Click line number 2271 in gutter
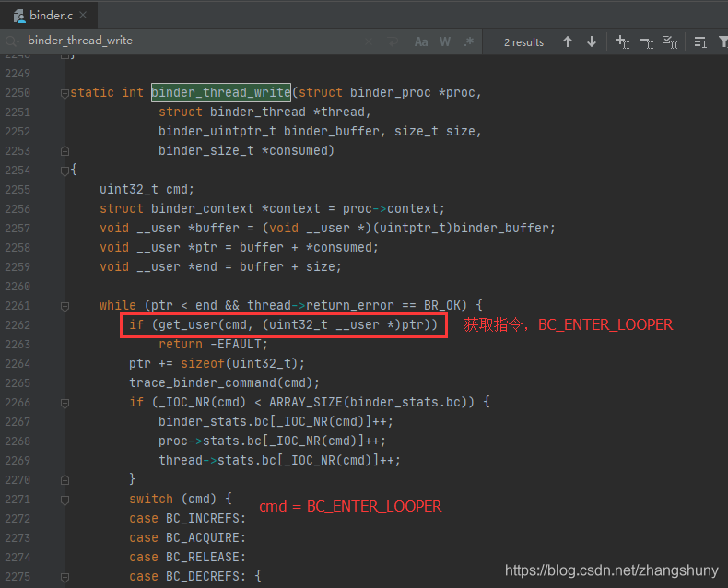728x588 pixels. [18, 500]
